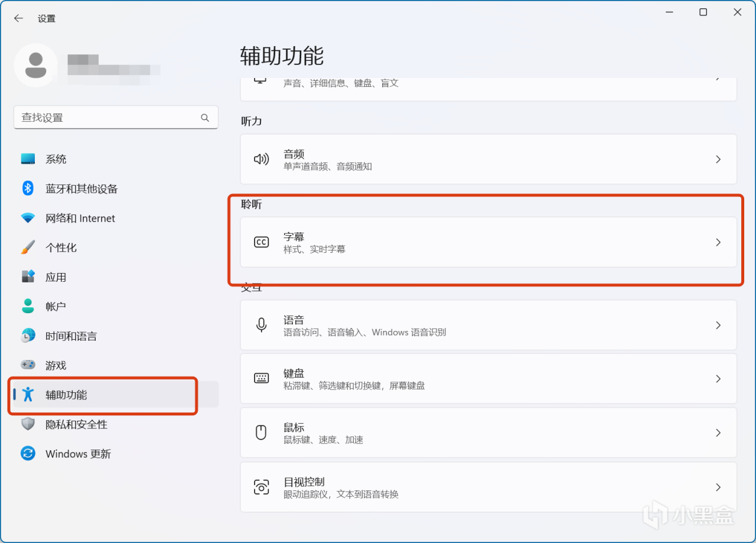Click the 帐户 person icon

coord(28,306)
